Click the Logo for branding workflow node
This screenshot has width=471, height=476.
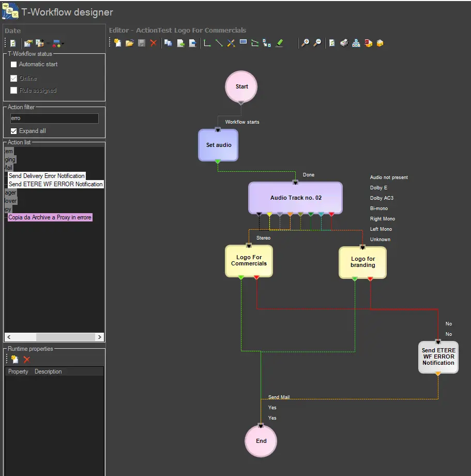pyautogui.click(x=362, y=262)
